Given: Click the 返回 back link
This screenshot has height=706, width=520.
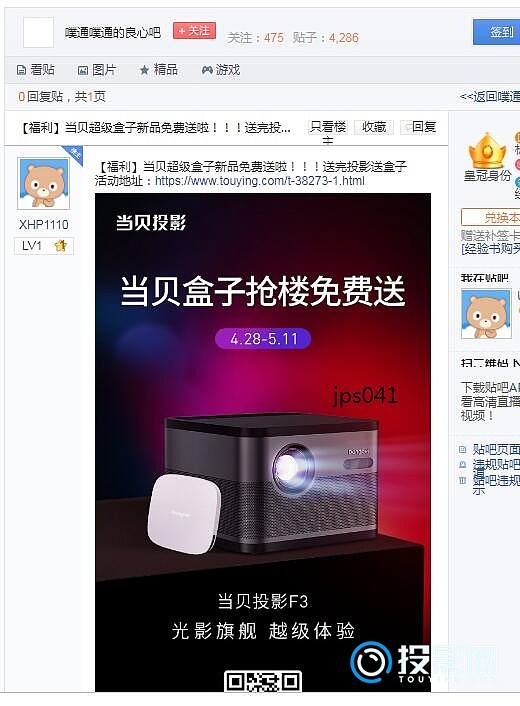Looking at the screenshot, I should (490, 97).
